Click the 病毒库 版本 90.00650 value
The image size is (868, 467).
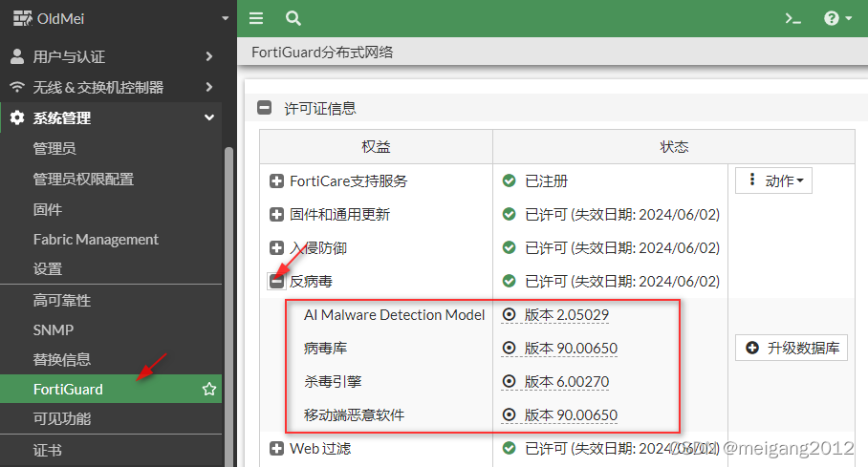tap(571, 348)
